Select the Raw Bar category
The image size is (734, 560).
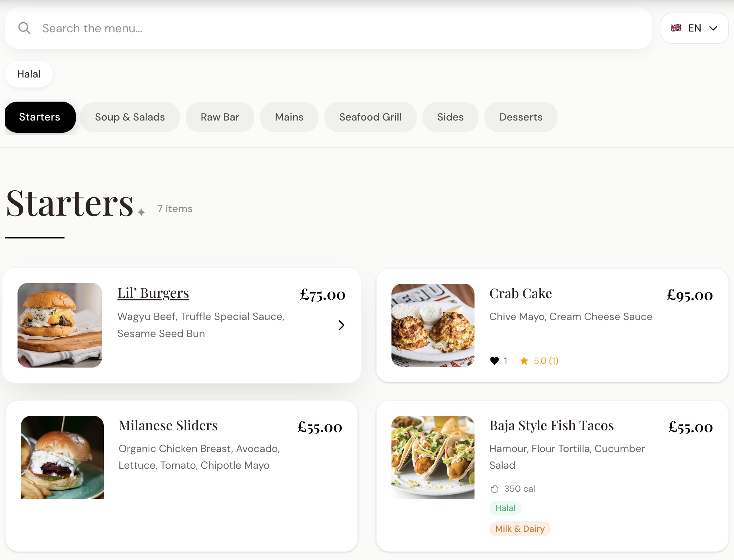coord(220,117)
